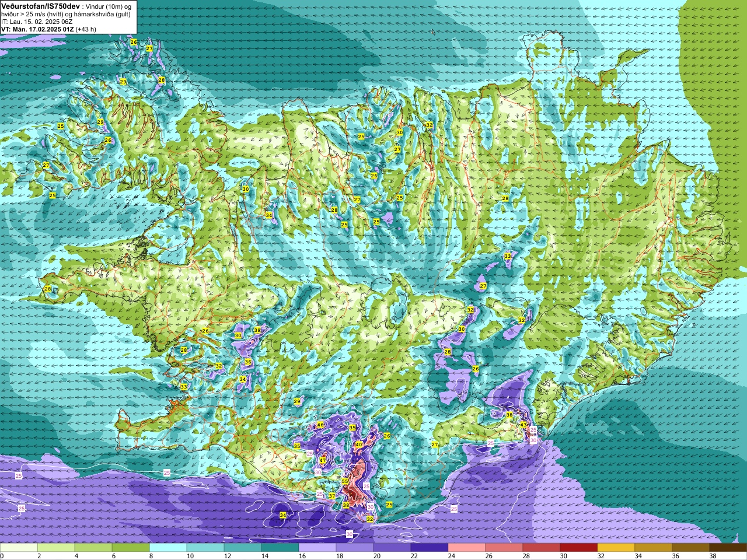Select the "8" tick label on colour scale
The height and width of the screenshot is (560, 747).
coord(151,556)
